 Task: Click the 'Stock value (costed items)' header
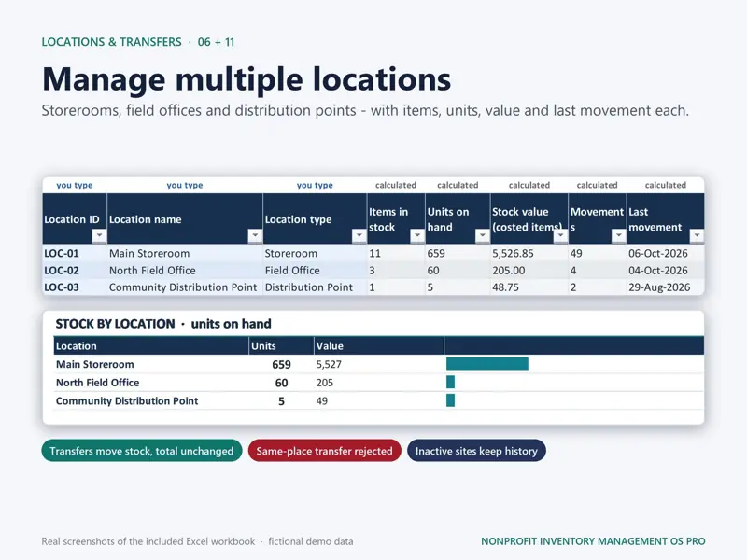pos(529,219)
